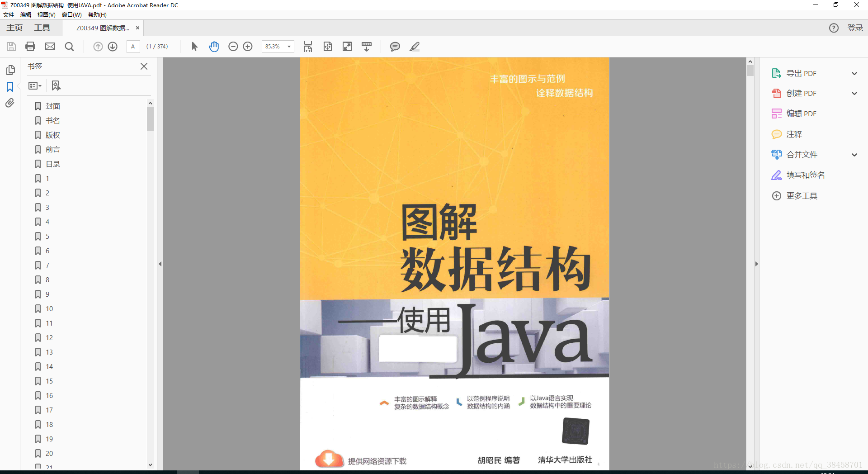Select the Z00349 图解数据 document tab
868x474 pixels.
click(103, 28)
